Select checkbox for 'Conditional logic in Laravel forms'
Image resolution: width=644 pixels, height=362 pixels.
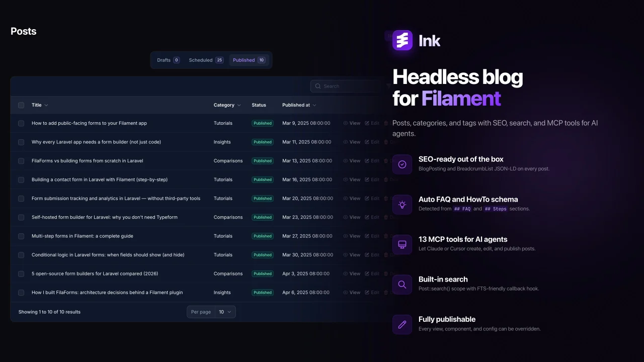coord(21,255)
